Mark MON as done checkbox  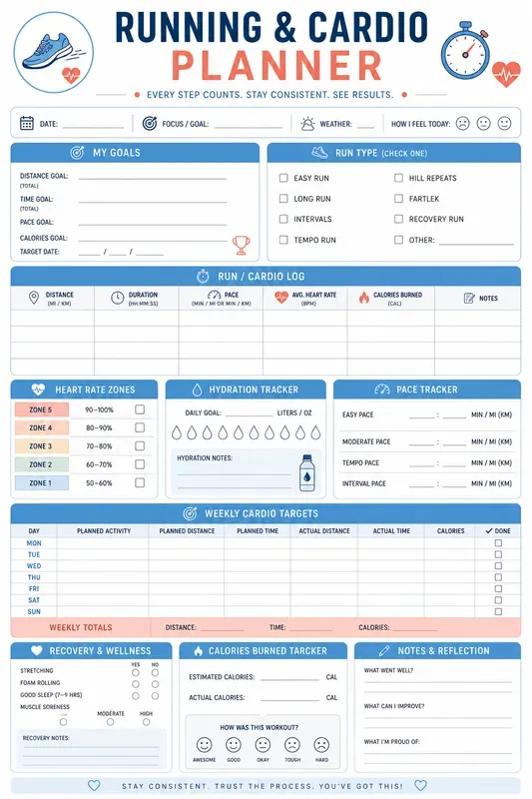point(498,543)
